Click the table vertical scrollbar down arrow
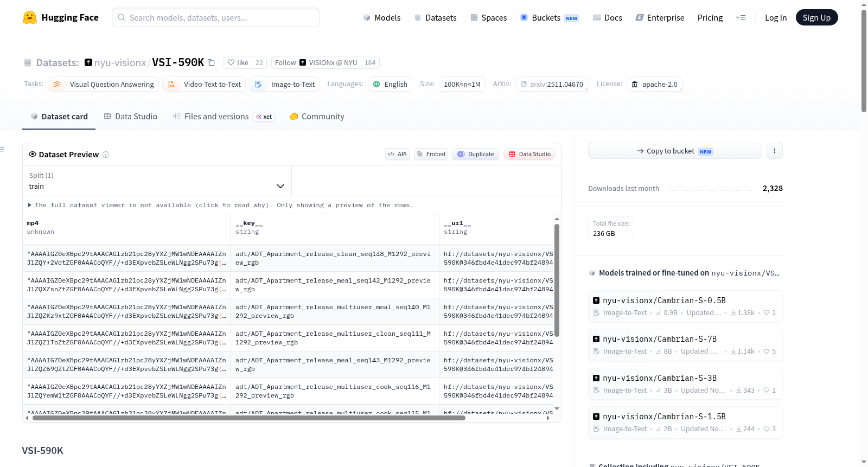 [x=557, y=408]
